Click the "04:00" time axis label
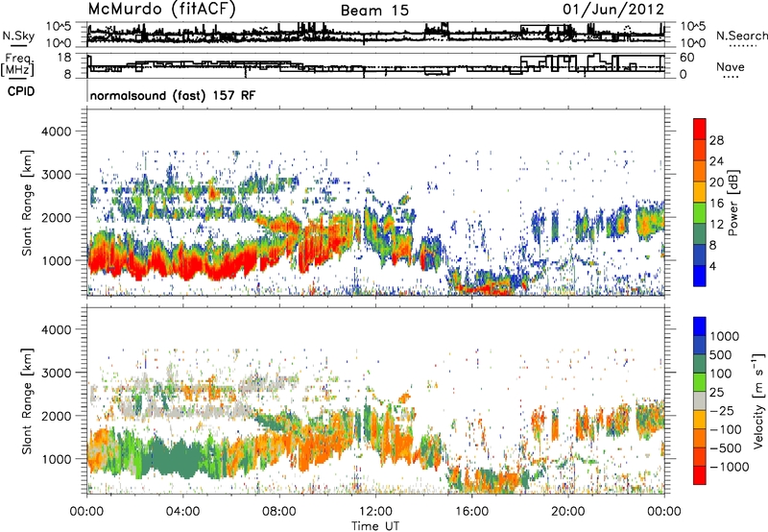The width and height of the screenshot is (768, 532). click(182, 512)
